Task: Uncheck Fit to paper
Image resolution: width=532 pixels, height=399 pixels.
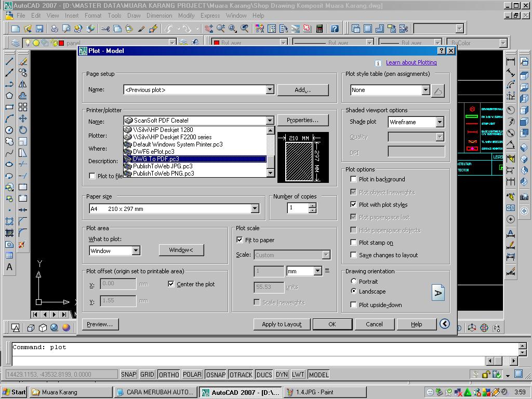Action: (x=240, y=240)
